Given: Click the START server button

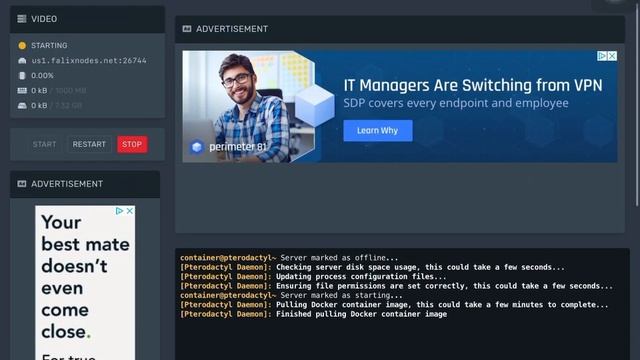Looking at the screenshot, I should point(44,144).
